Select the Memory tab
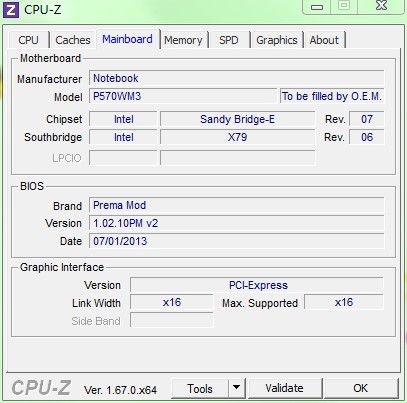Image resolution: width=407 pixels, height=403 pixels. pyautogui.click(x=183, y=40)
